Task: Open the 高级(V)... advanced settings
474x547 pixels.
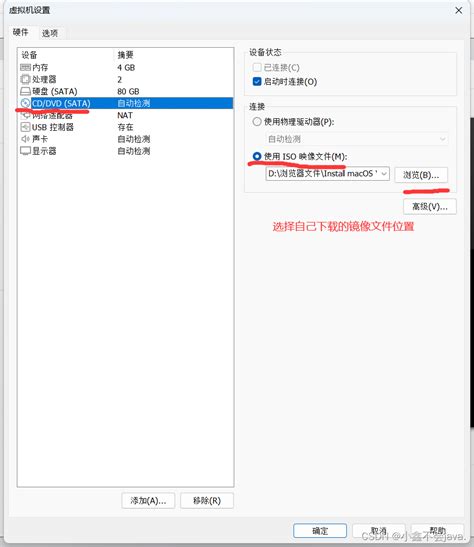Action: [430, 207]
